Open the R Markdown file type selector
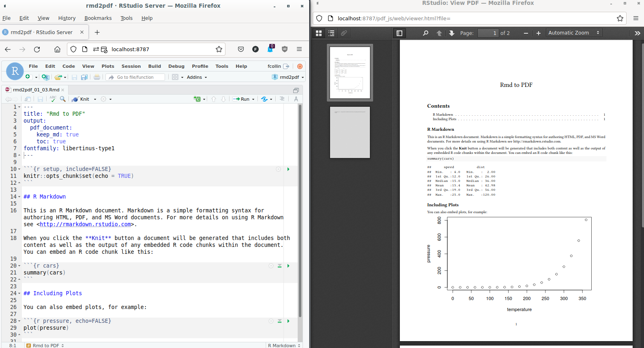The height and width of the screenshot is (348, 644). point(284,346)
